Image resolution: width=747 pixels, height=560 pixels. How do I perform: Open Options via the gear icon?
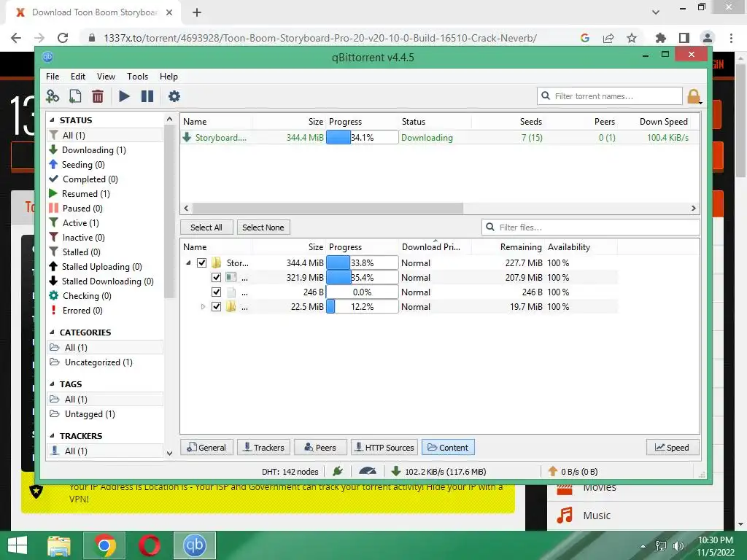coord(174,96)
